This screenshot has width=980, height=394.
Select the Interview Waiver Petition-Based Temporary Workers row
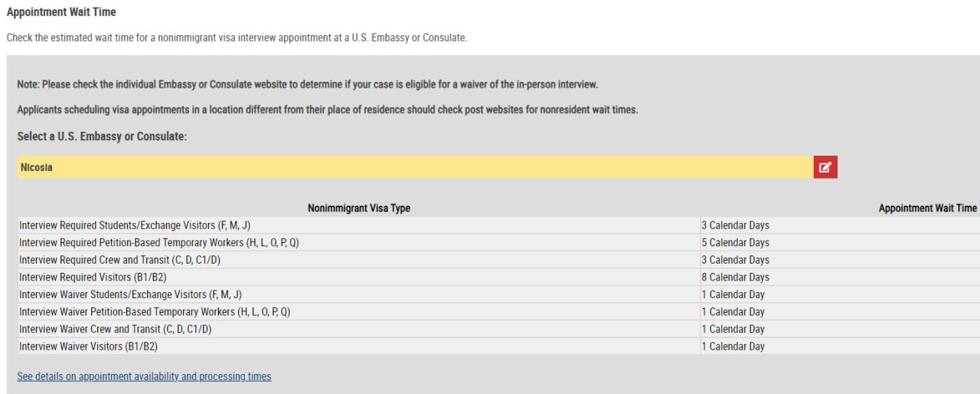[x=155, y=312]
